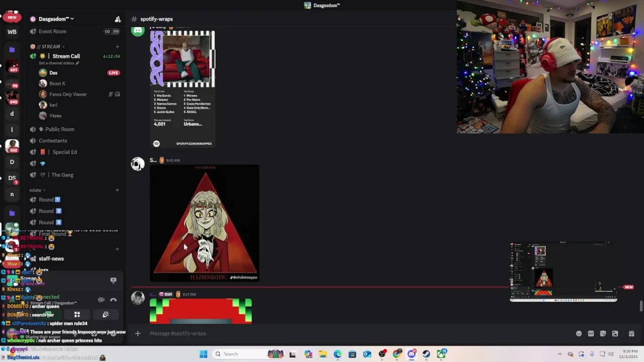Open the sticker picker in message bar
The width and height of the screenshot is (644, 362).
(x=603, y=333)
